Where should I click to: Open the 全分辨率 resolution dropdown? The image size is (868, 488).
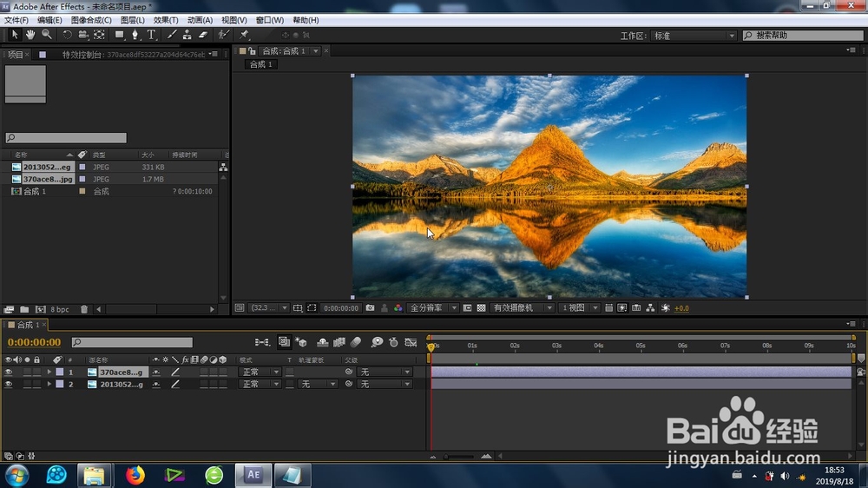432,308
